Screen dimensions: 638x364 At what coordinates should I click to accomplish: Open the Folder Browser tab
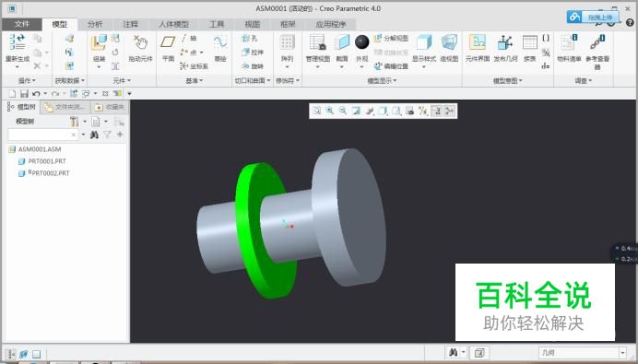point(65,107)
